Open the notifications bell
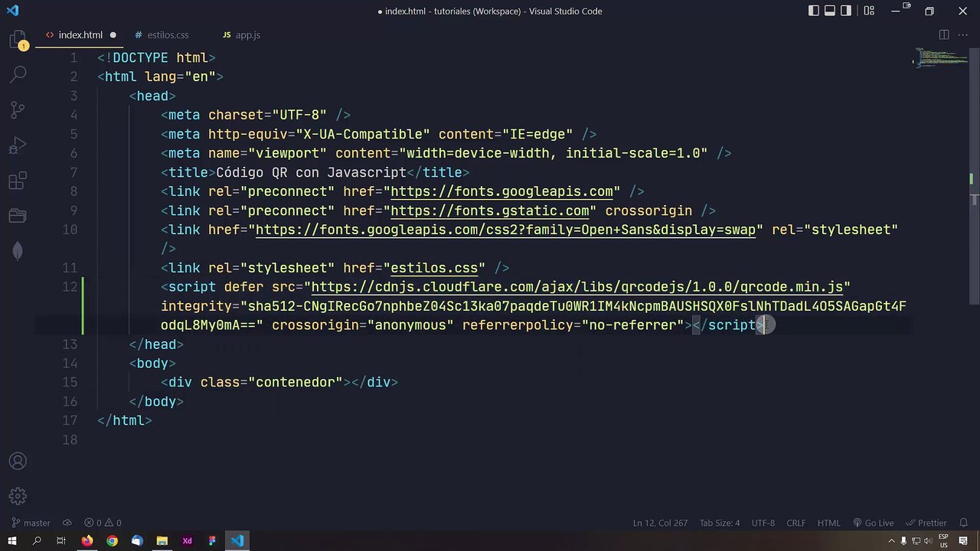 point(963,523)
